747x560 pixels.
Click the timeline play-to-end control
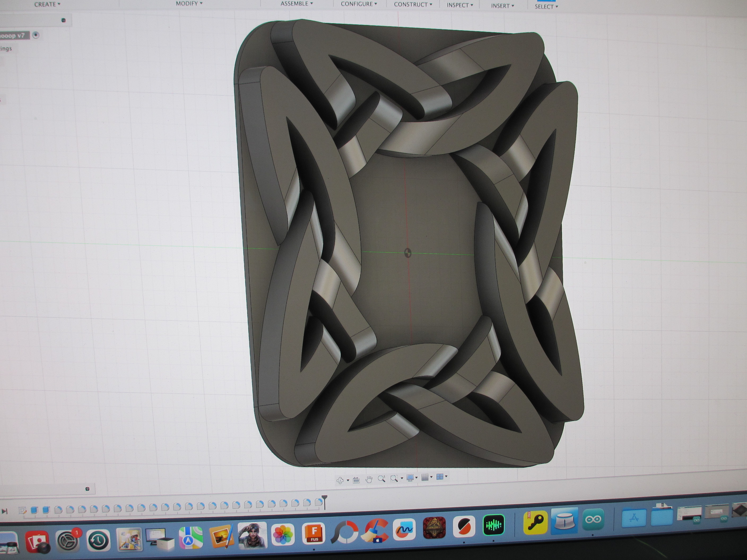(5, 511)
